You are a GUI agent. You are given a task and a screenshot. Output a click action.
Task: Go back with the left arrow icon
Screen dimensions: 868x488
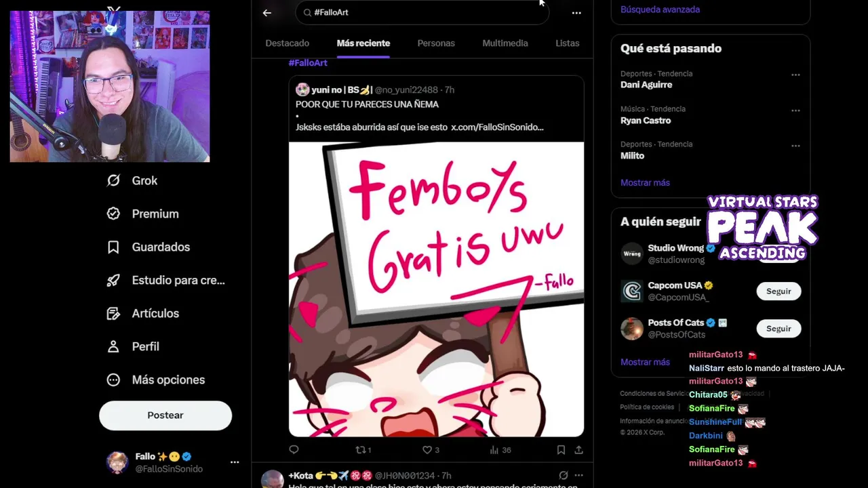pos(267,12)
